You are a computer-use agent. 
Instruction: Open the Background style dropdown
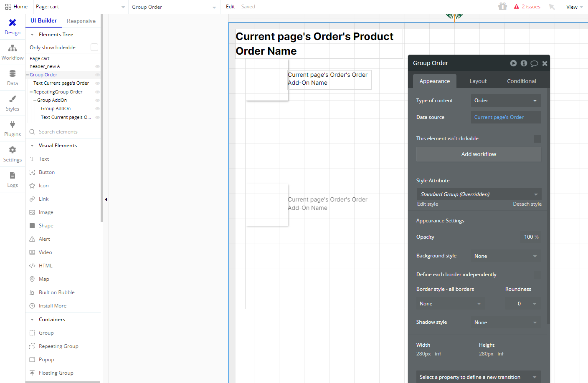click(506, 256)
